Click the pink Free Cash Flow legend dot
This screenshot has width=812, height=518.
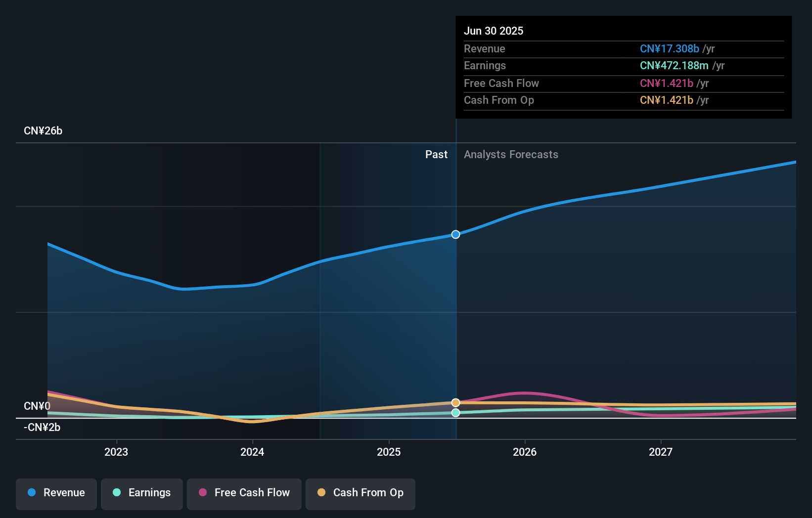point(203,493)
